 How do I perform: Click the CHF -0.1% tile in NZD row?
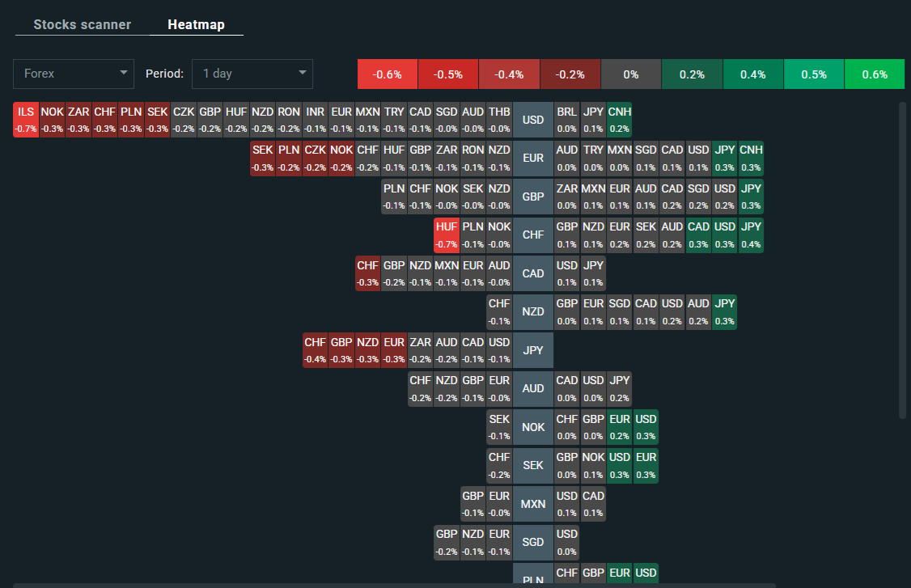tap(499, 311)
